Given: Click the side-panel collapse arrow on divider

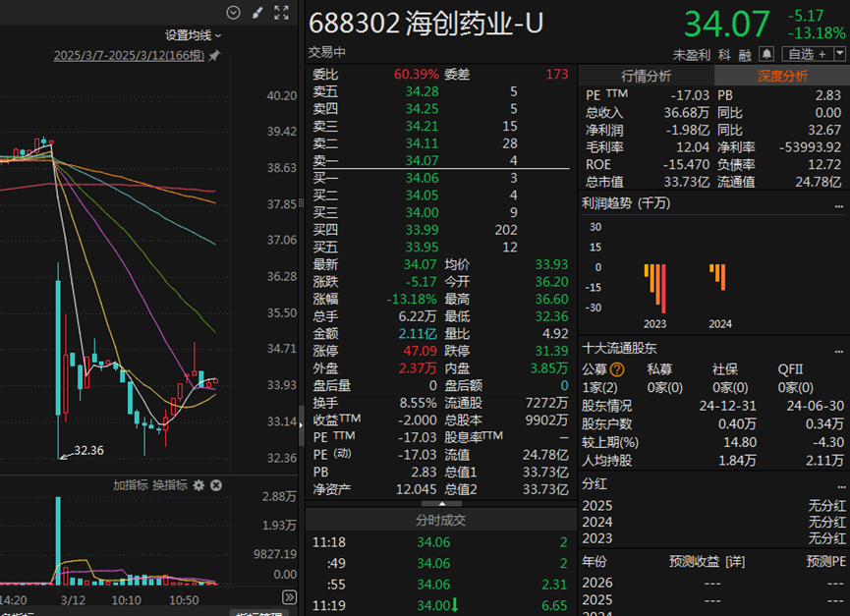Looking at the screenshot, I should (301, 425).
